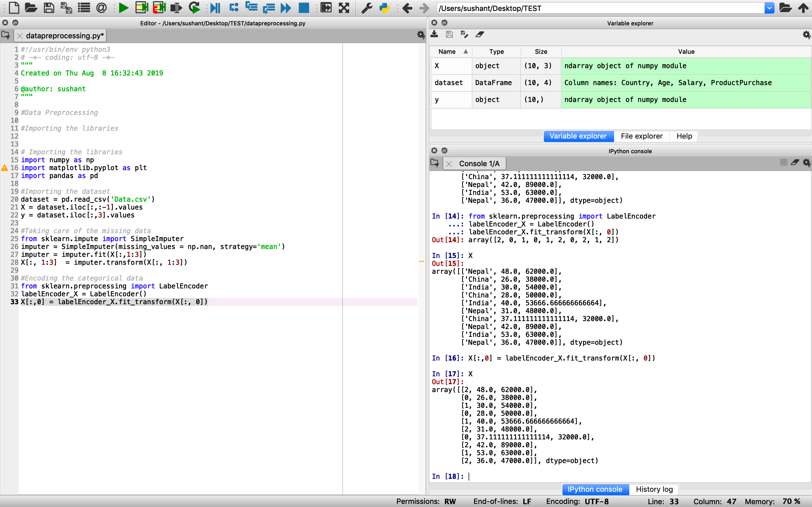Open the PYTHONPATH manager
Screen dimensions: 812x507
click(385, 8)
